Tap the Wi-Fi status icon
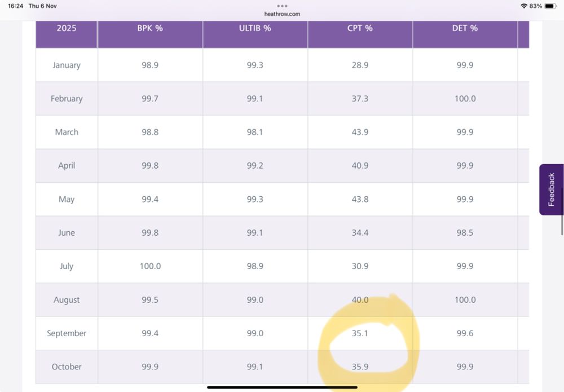The width and height of the screenshot is (564, 392). click(x=524, y=6)
